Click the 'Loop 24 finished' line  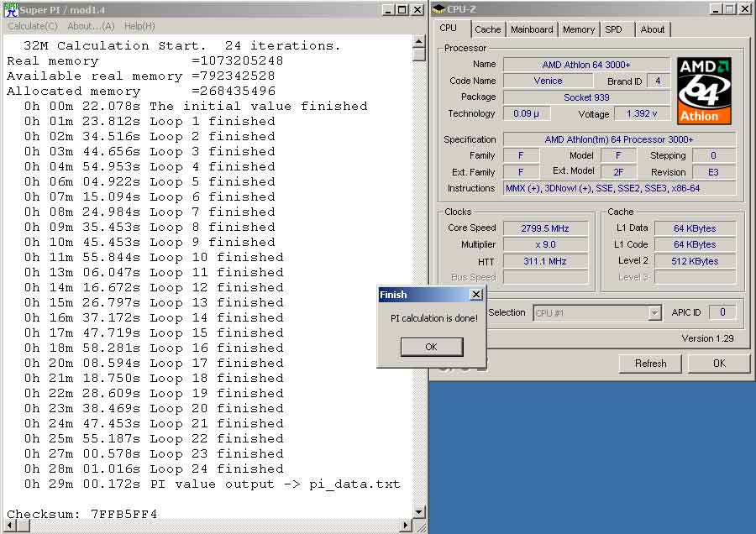154,469
